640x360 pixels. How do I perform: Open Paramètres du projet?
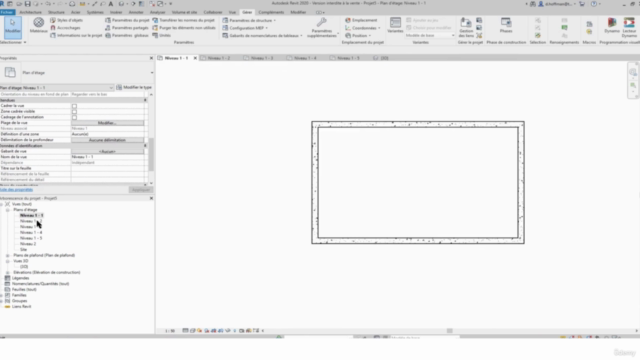[x=127, y=20]
